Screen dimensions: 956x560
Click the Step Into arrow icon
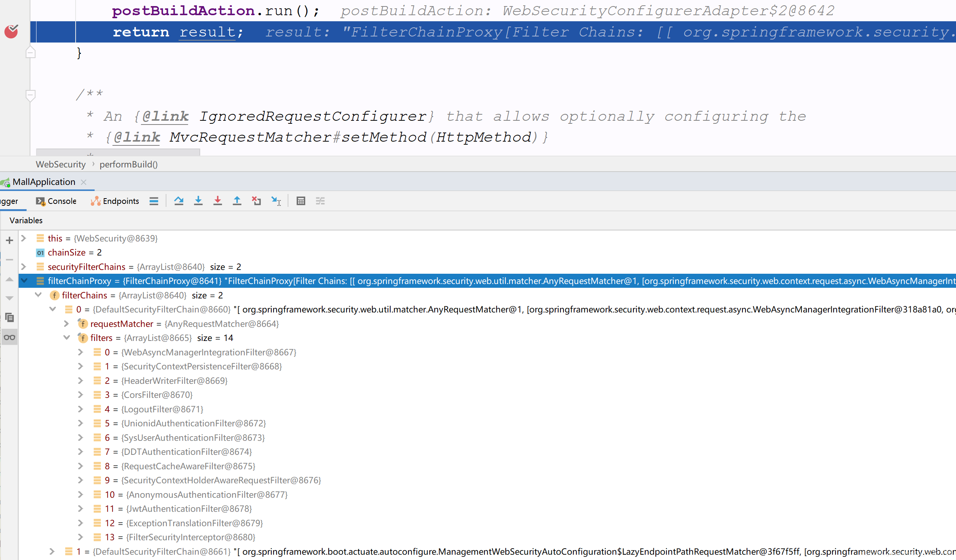pyautogui.click(x=198, y=201)
